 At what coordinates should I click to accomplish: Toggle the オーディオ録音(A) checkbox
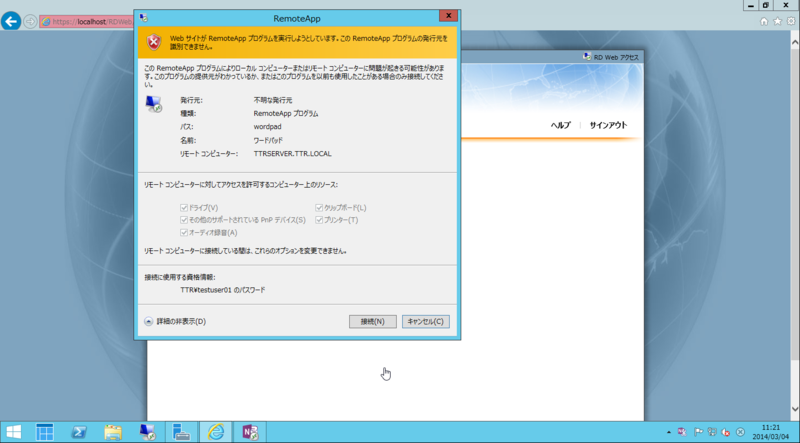coord(184,233)
